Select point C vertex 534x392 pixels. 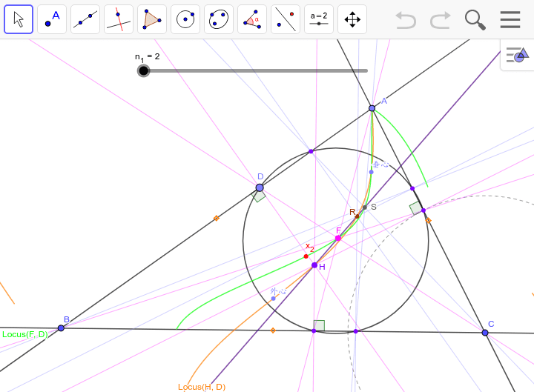(x=485, y=333)
